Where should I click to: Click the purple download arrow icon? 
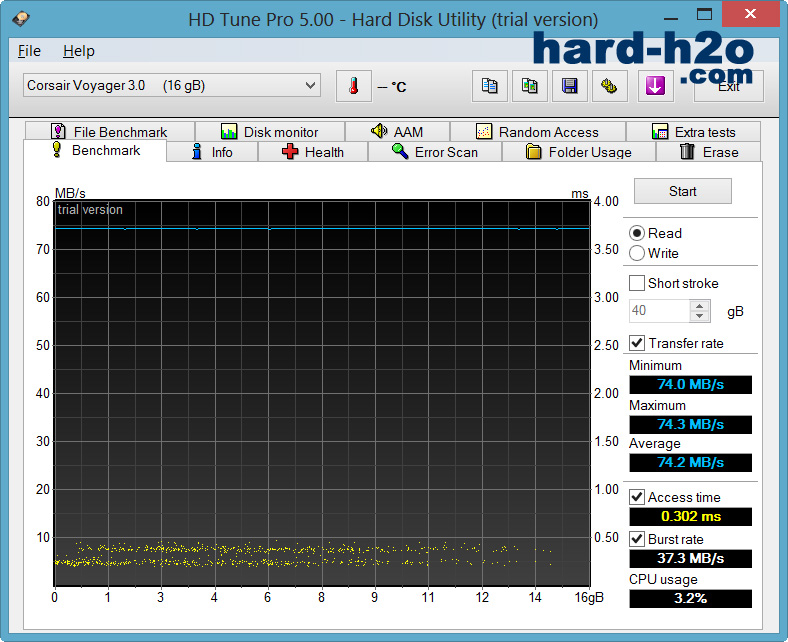coord(655,86)
